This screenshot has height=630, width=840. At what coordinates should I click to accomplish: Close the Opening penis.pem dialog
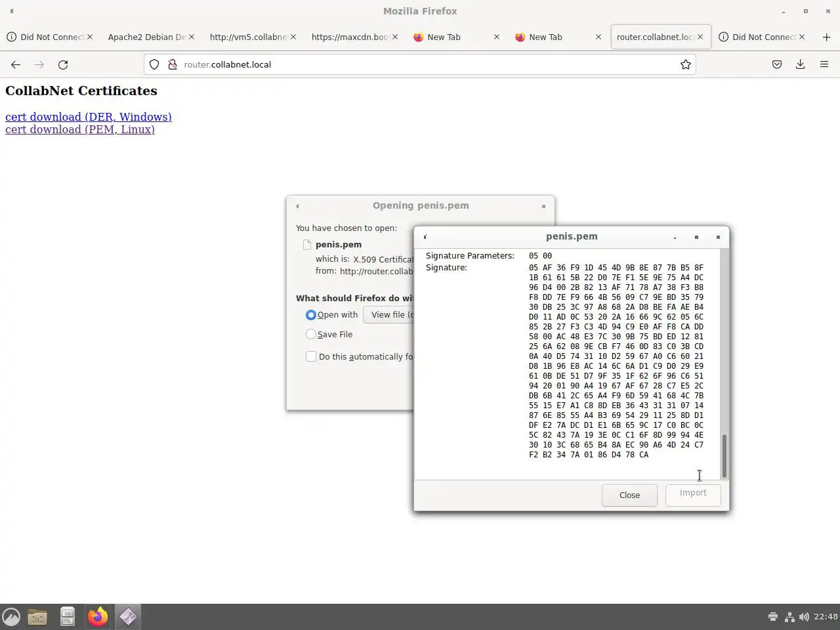tap(543, 206)
